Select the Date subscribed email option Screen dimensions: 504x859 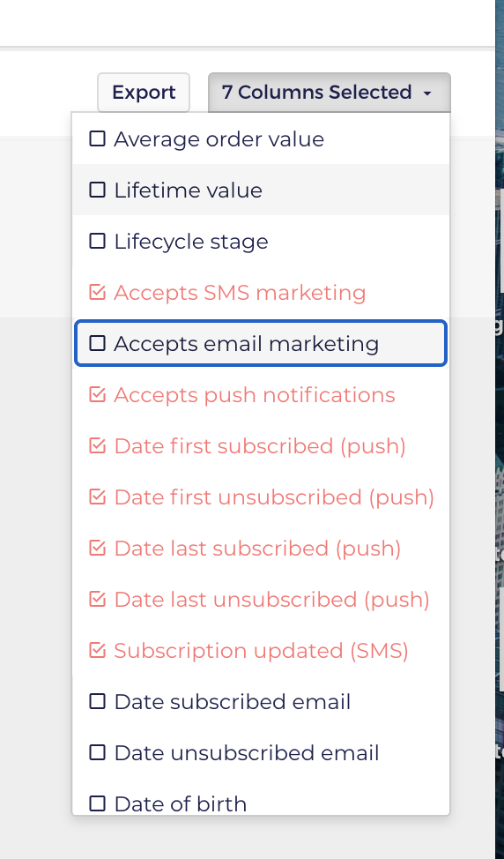(x=261, y=702)
